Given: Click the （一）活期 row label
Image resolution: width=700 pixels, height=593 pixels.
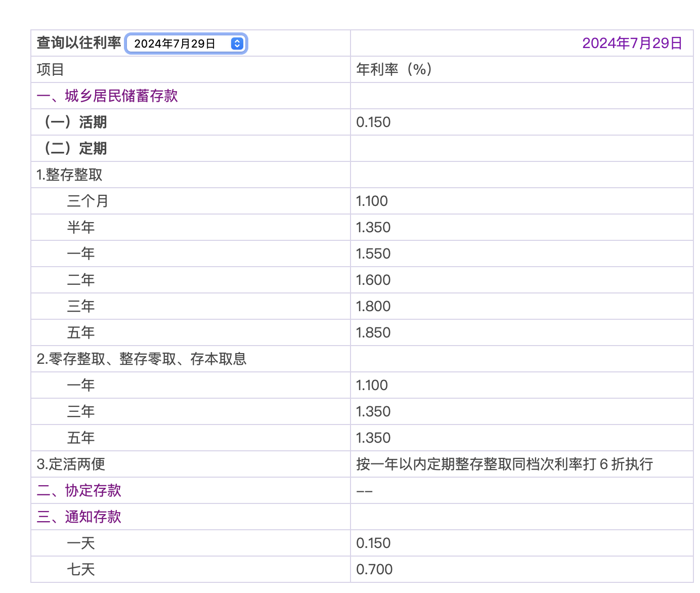Looking at the screenshot, I should click(x=75, y=122).
